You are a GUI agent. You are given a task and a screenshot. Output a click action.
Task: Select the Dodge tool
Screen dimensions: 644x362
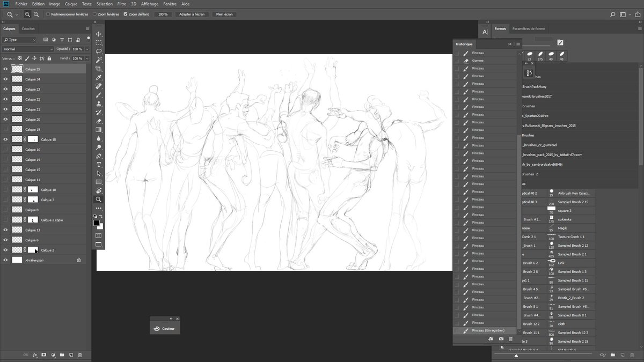tap(99, 147)
